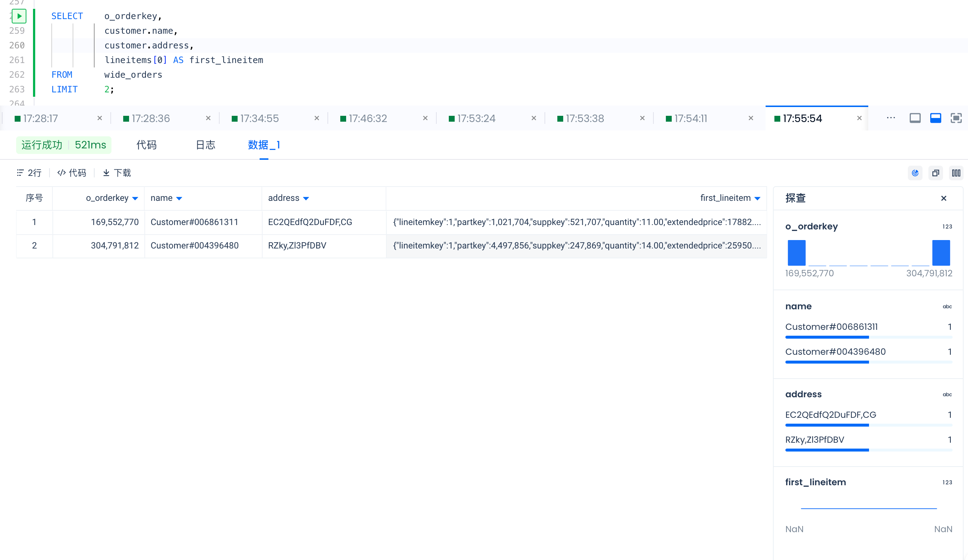
Task: Run the SELECT query with the play icon
Action: [x=19, y=16]
